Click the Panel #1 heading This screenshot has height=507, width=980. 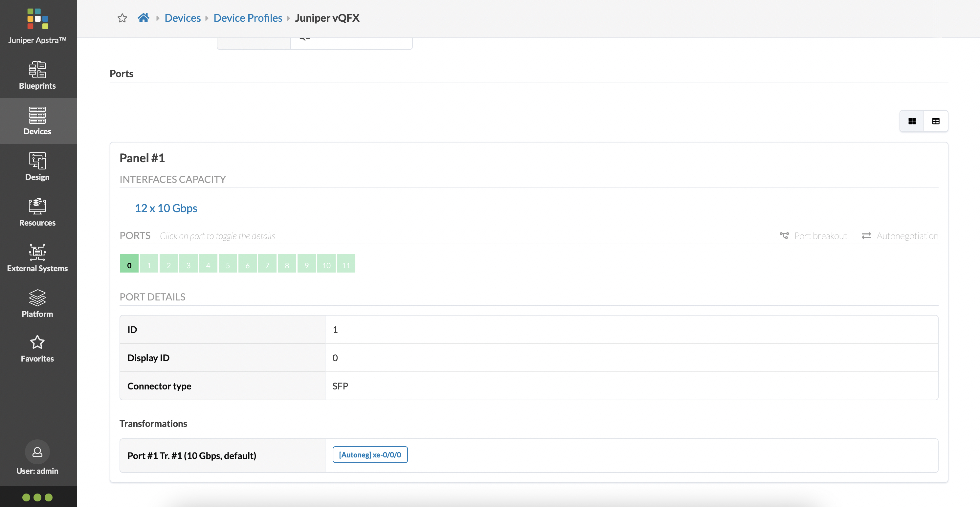(142, 158)
